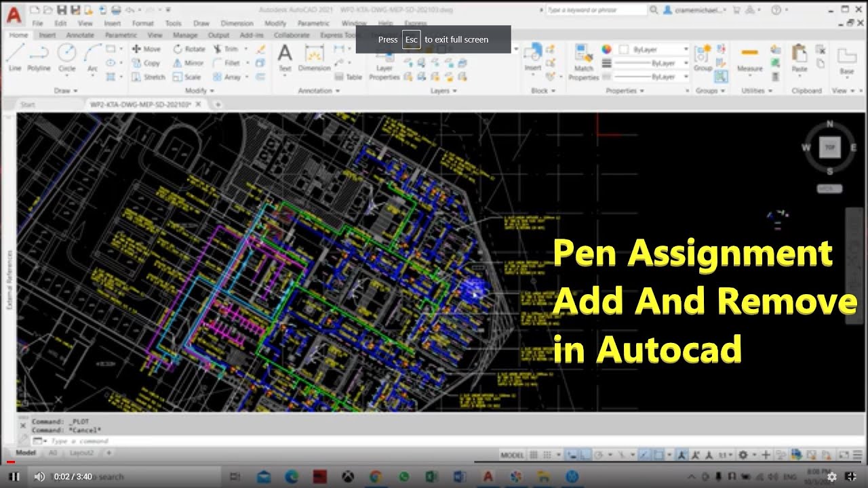Click the Stretch tool
Image resolution: width=868 pixels, height=488 pixels.
click(x=148, y=77)
